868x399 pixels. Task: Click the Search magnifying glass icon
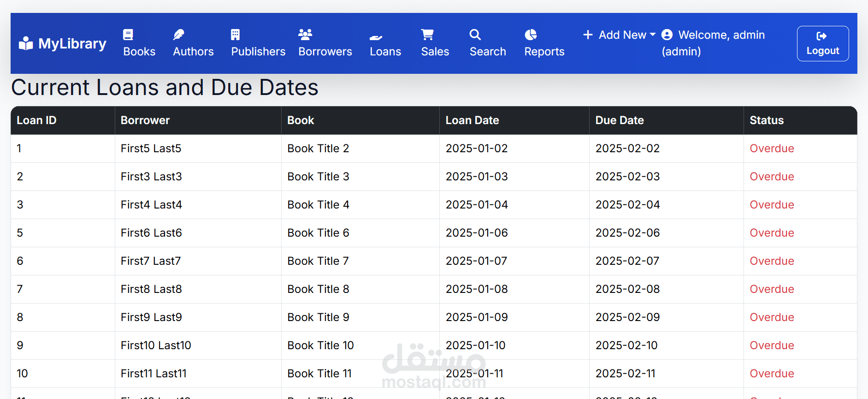pyautogui.click(x=475, y=35)
